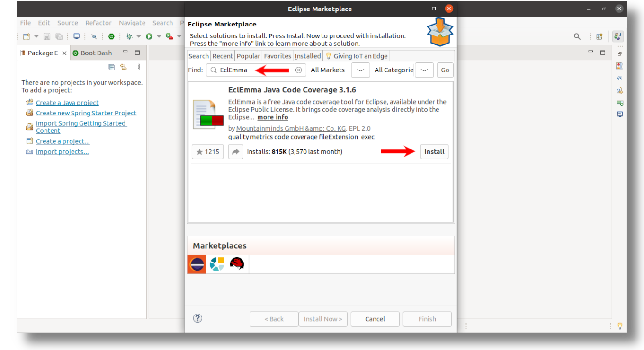This screenshot has width=644, height=350.
Task: Click the Debug bug icon
Action: tap(129, 36)
